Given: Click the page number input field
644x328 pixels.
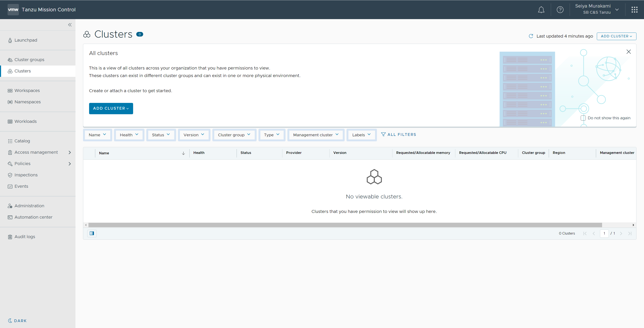Looking at the screenshot, I should point(604,233).
